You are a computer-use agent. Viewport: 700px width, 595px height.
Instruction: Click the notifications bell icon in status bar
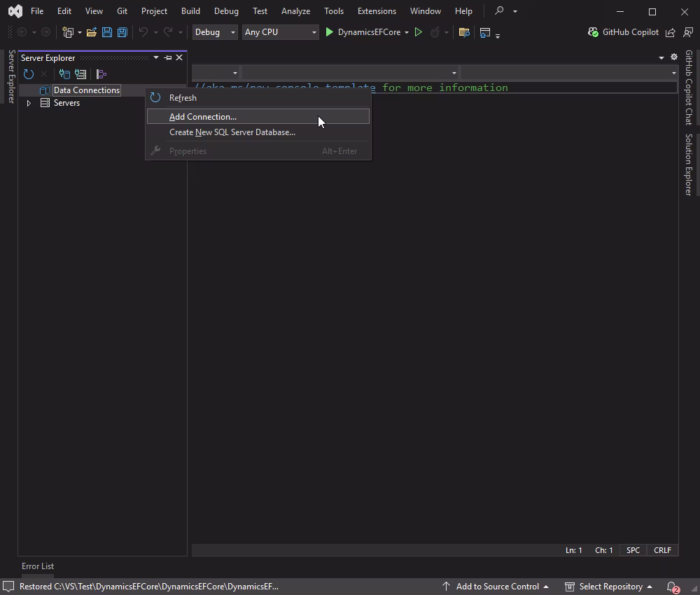point(672,587)
